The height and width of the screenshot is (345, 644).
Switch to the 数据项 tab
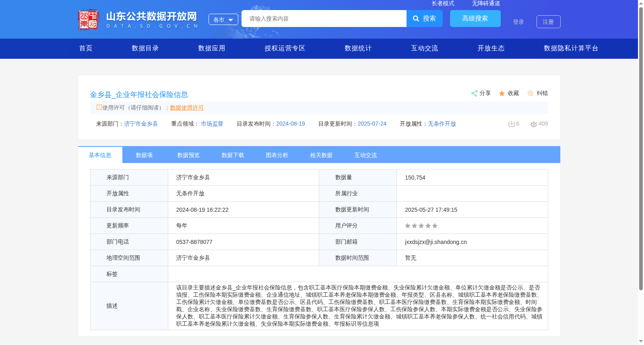(x=144, y=155)
